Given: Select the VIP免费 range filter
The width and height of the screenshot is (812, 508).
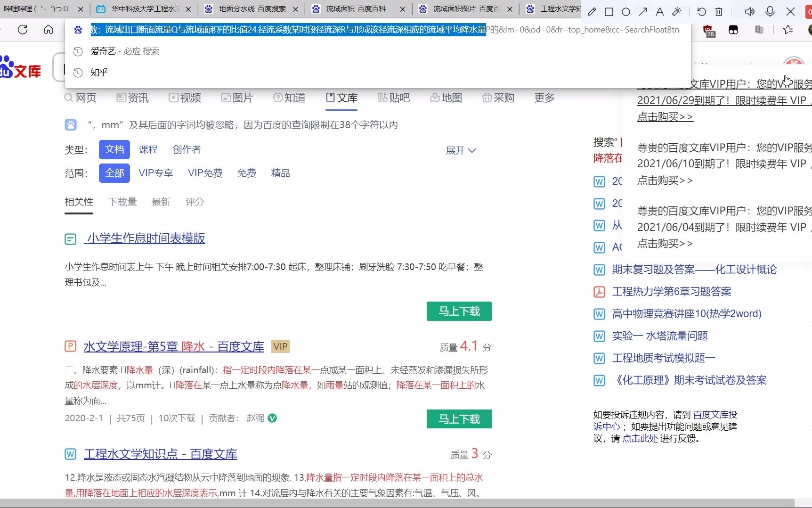Looking at the screenshot, I should pos(205,173).
